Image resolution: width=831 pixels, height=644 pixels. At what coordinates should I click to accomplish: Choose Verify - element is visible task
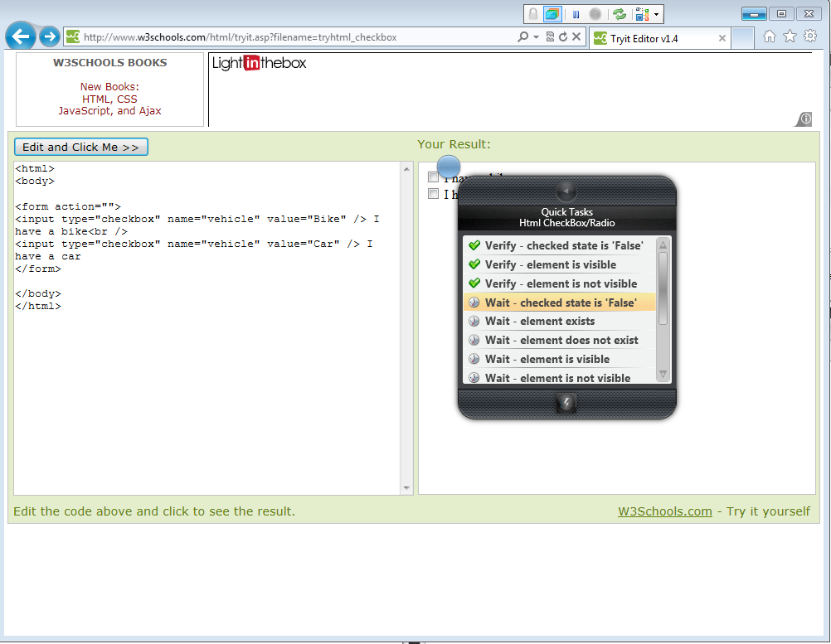560,264
